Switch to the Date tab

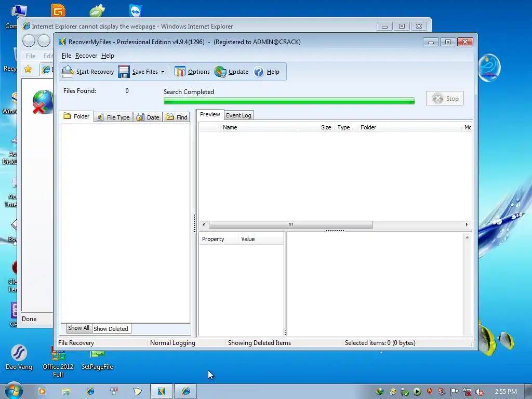[148, 117]
